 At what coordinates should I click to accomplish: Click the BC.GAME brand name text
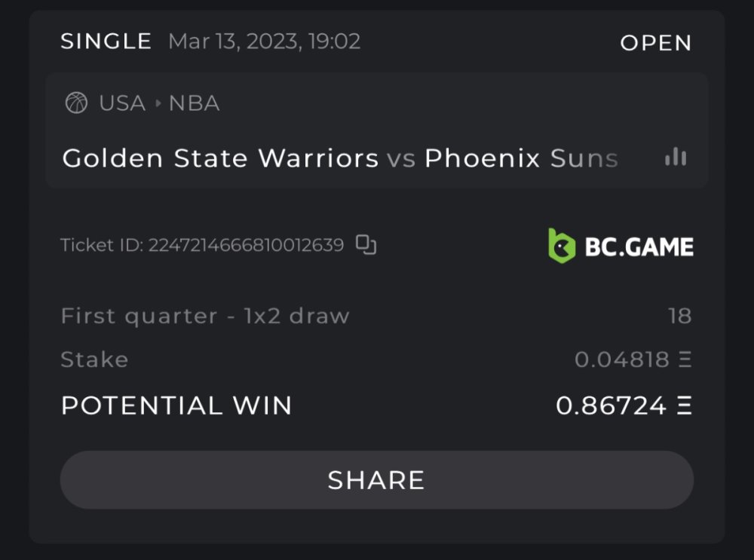[x=639, y=246]
